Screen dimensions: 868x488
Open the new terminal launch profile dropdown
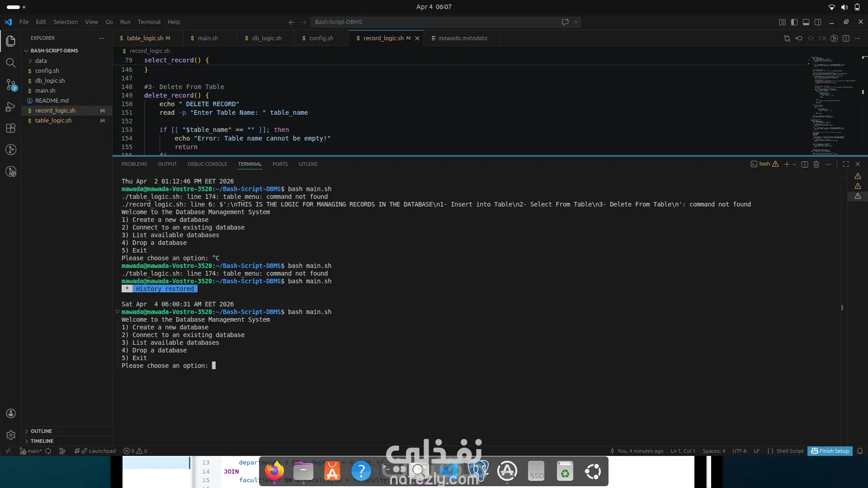click(x=794, y=164)
